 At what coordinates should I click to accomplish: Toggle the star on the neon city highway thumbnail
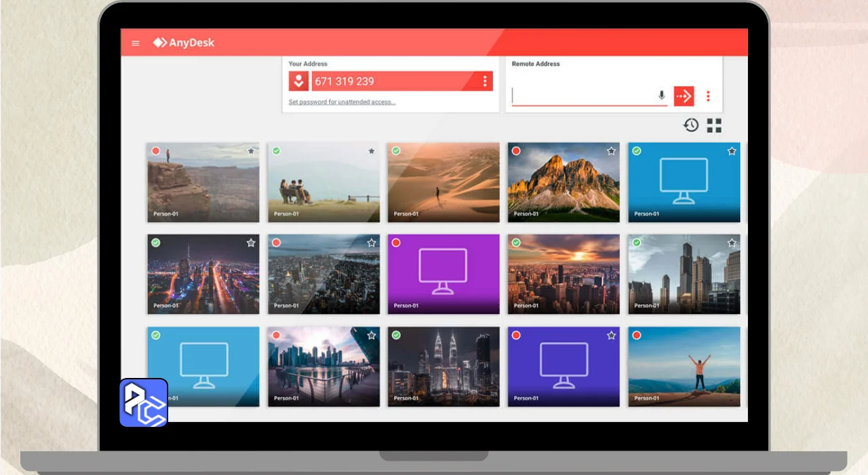pyautogui.click(x=251, y=243)
